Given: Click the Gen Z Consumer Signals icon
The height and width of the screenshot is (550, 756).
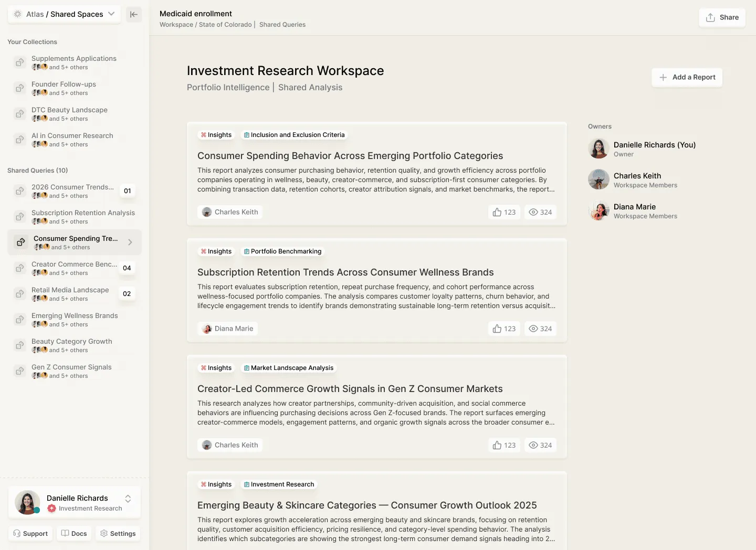Looking at the screenshot, I should pos(20,371).
